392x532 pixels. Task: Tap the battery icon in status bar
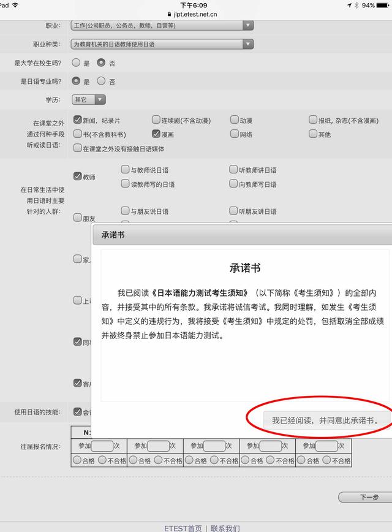tap(383, 5)
